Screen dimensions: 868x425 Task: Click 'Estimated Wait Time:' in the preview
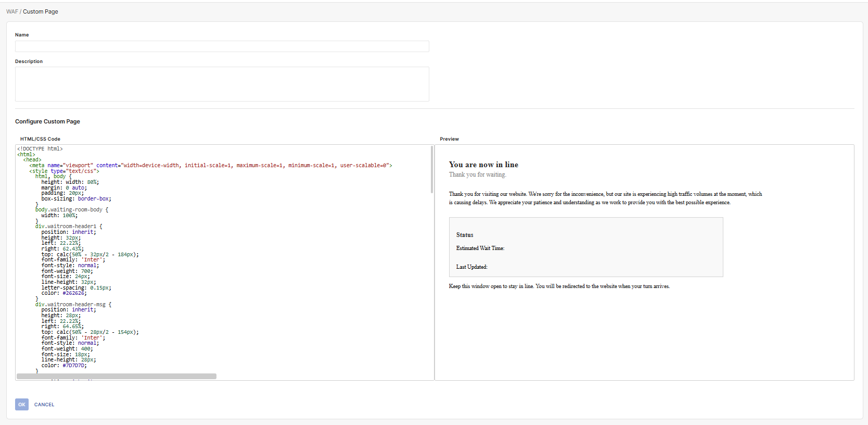pyautogui.click(x=480, y=248)
